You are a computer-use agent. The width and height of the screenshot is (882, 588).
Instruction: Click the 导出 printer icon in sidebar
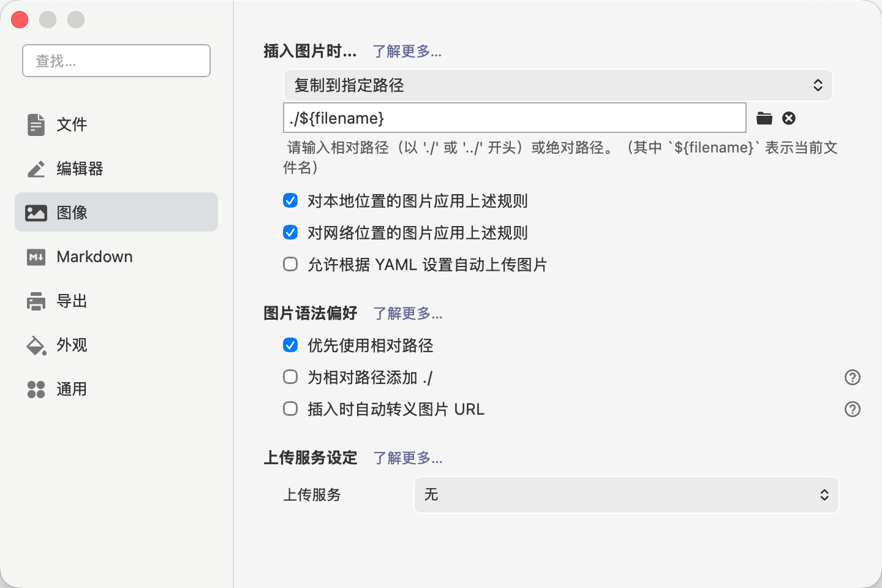tap(36, 301)
